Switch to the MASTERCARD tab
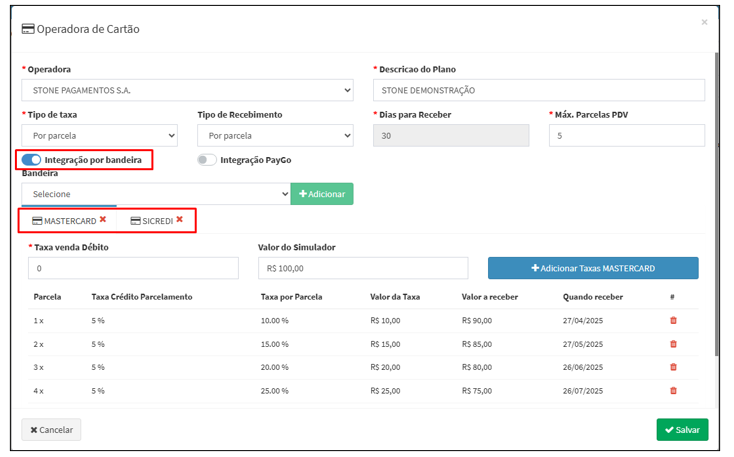This screenshot has width=734, height=457. pos(65,220)
